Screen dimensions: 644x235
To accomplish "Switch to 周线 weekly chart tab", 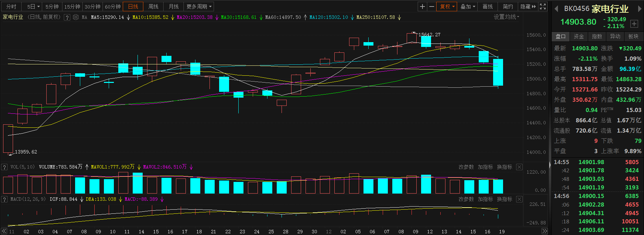I will 153,7.
